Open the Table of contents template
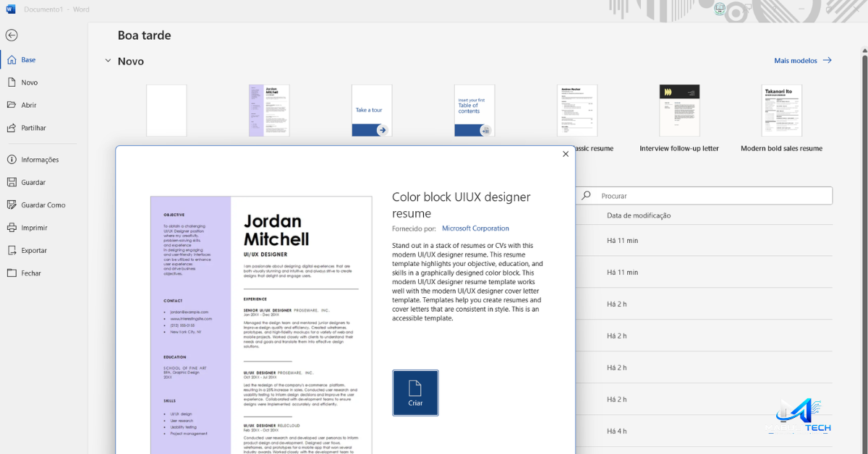The height and width of the screenshot is (454, 868). 475,111
